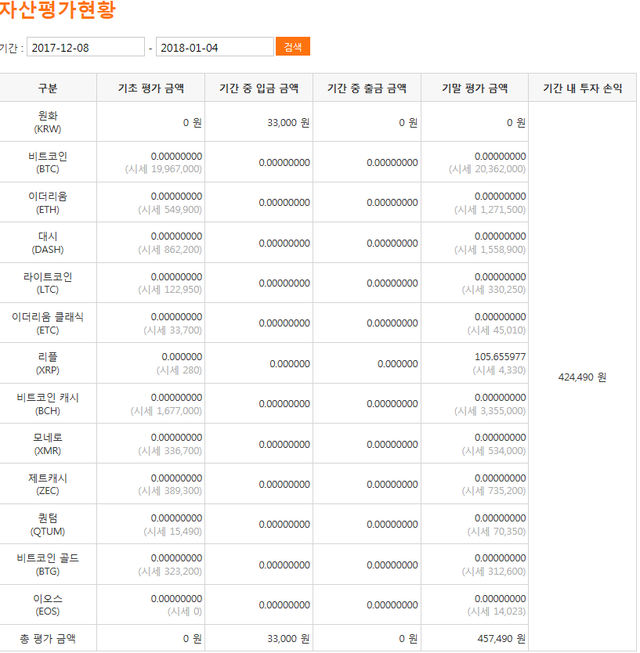The width and height of the screenshot is (640, 653).
Task: Click the ETC closing price 시세 45,010
Action: click(x=496, y=330)
